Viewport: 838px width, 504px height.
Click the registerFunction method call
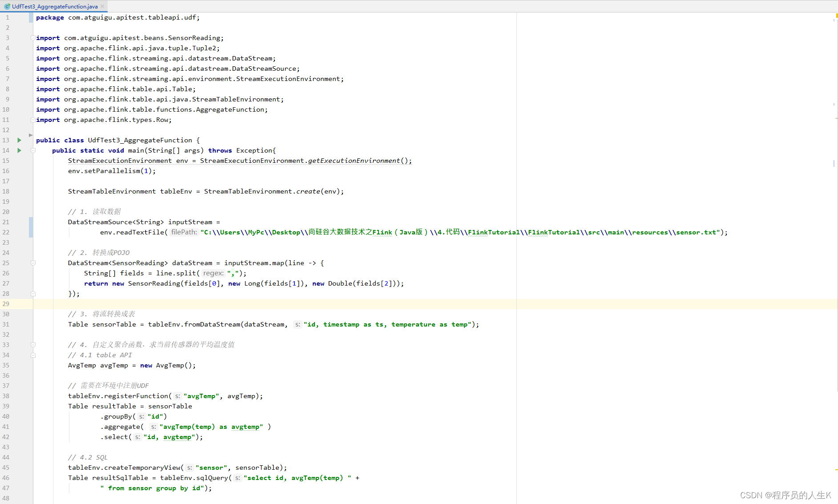136,396
